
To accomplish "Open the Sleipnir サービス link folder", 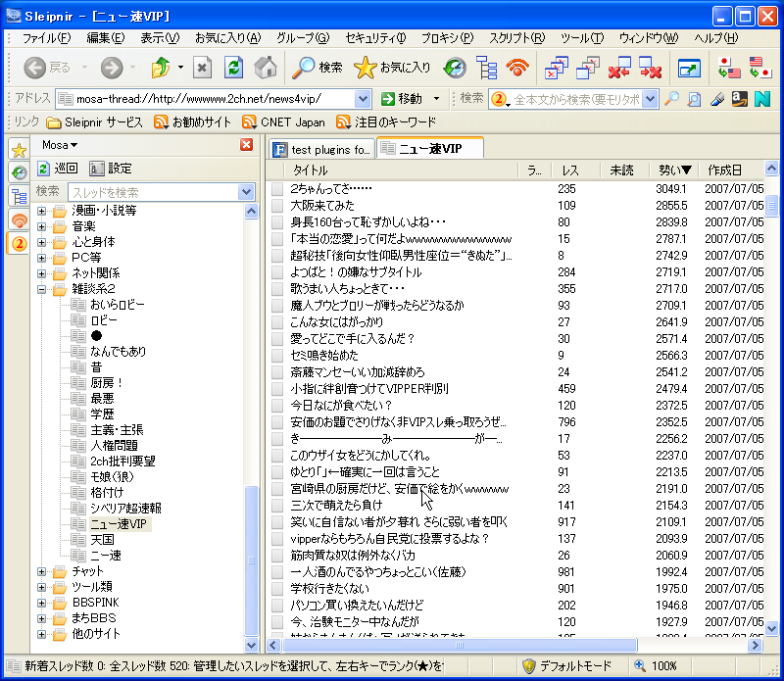I will tap(94, 122).
